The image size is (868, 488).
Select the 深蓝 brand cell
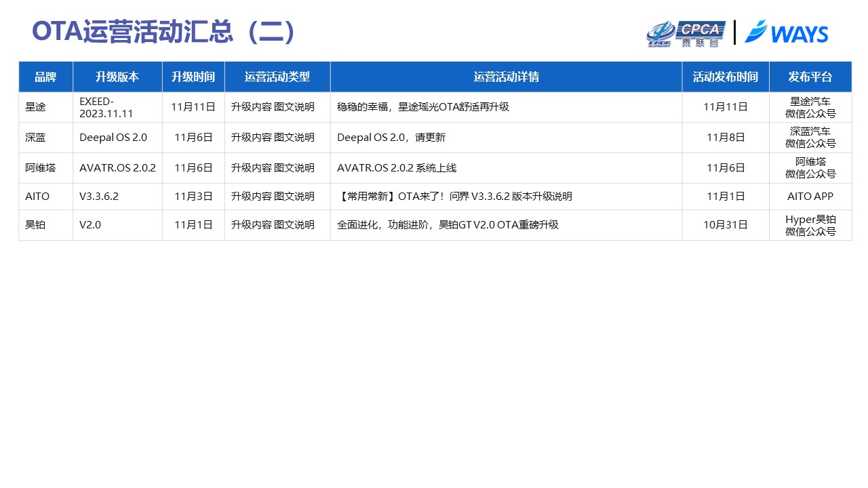[45, 138]
